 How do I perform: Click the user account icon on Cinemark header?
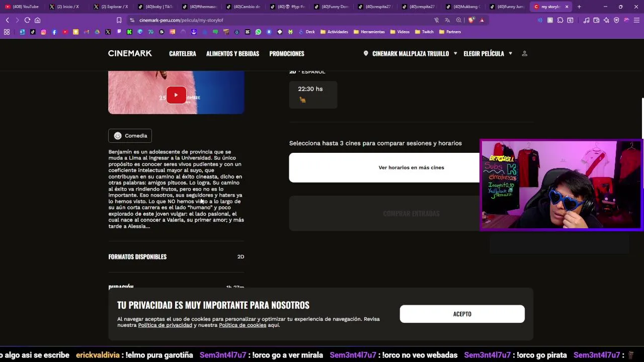(x=524, y=53)
